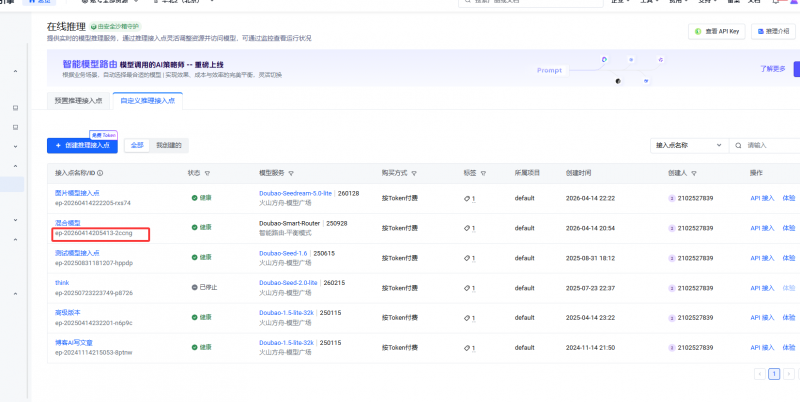Screen dimensions: 800x402
Task: Click the tag icon in the 混合模型 row
Action: 467,227
